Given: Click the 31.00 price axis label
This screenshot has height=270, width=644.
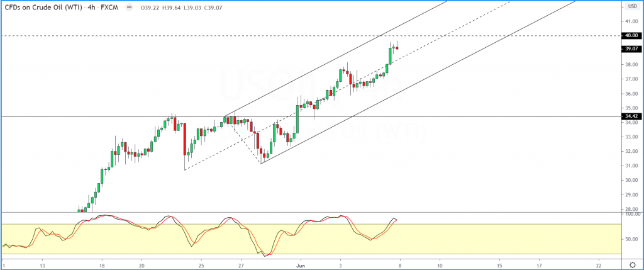Looking at the screenshot, I should [x=631, y=166].
